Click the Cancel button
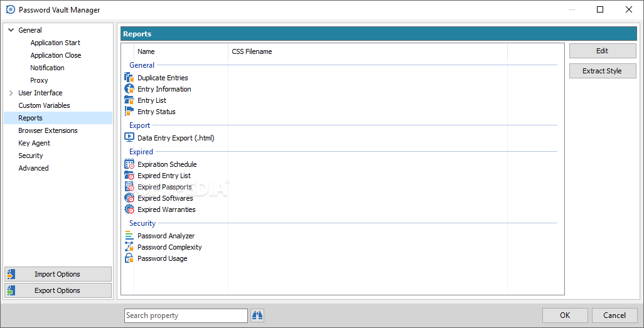Screen dimensions: 644x328 [614, 315]
